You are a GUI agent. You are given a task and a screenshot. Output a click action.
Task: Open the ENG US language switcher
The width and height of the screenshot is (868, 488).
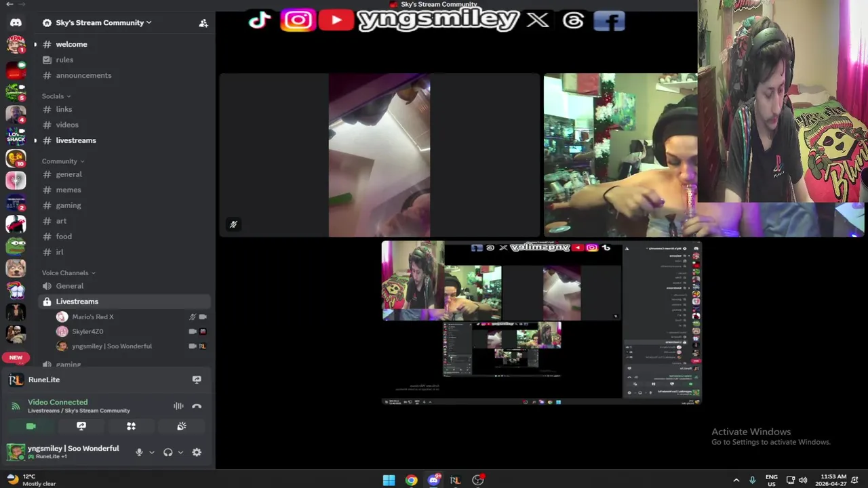click(x=772, y=480)
